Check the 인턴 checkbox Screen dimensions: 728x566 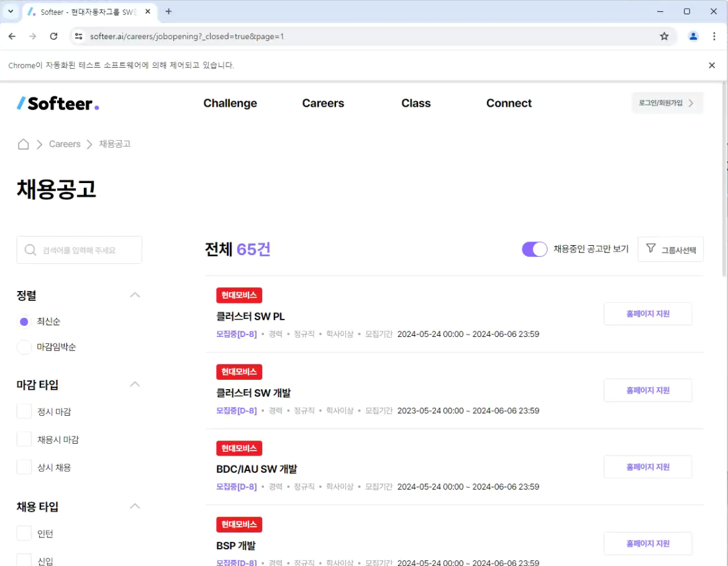coord(24,534)
